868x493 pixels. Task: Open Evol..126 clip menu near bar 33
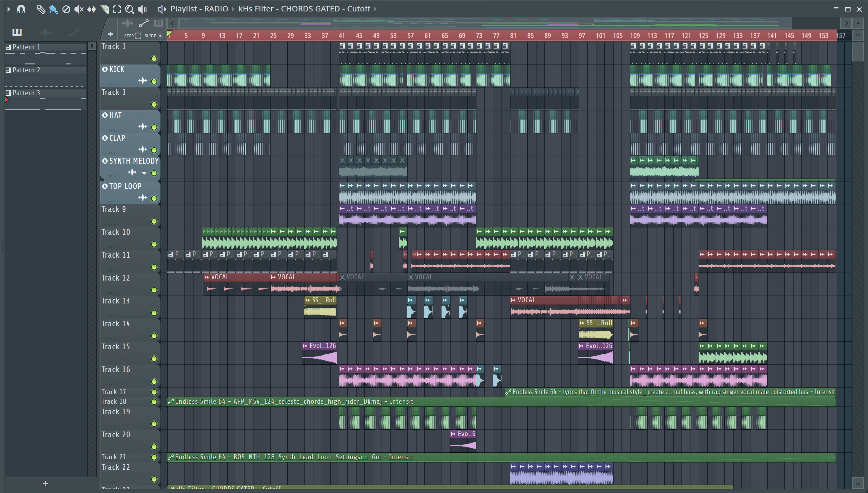pyautogui.click(x=305, y=346)
